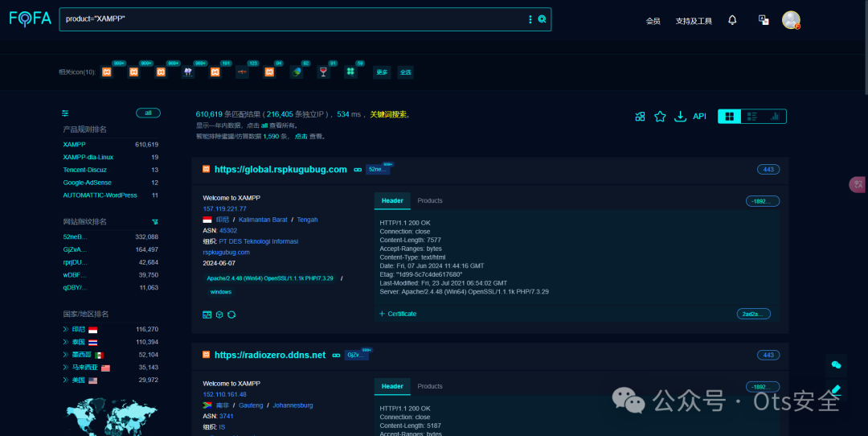Select the related icon with 123 badge
The width and height of the screenshot is (868, 436).
(x=242, y=72)
